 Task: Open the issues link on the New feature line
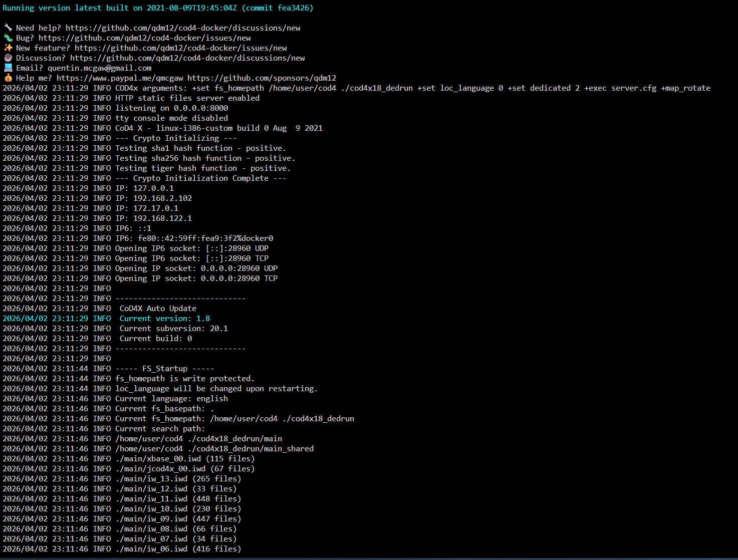click(x=180, y=48)
